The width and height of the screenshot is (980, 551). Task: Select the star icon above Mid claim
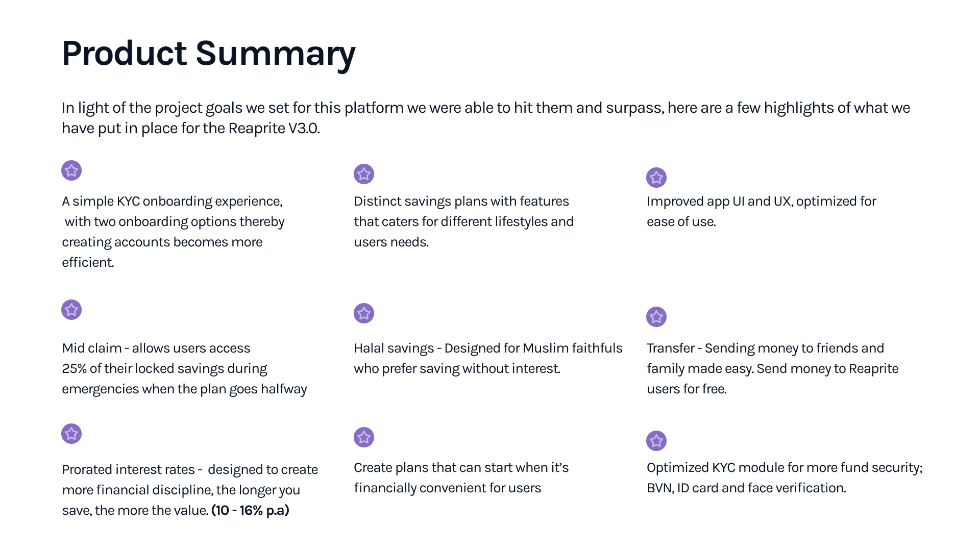[x=71, y=310]
